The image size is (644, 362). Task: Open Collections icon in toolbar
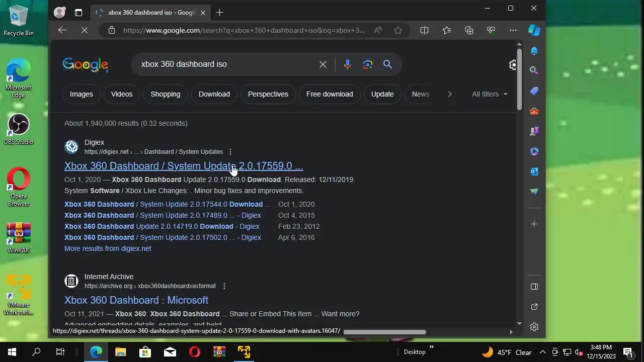[469, 30]
